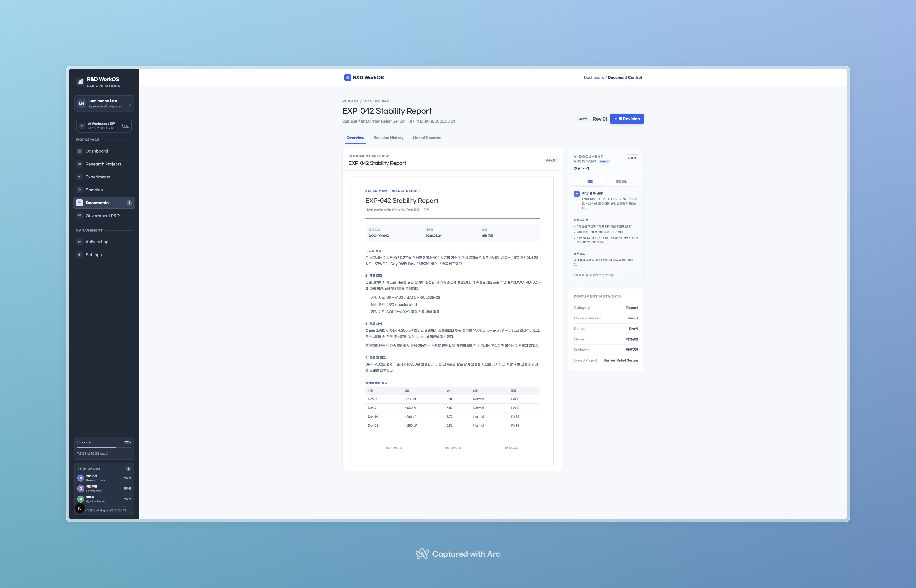Follow the Dashboard breadcrumb link
This screenshot has width=916, height=588.
594,78
